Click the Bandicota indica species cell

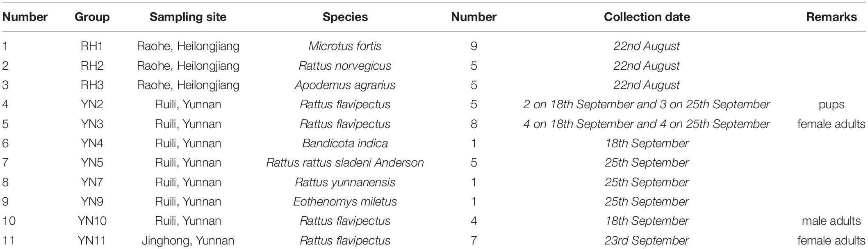pyautogui.click(x=345, y=143)
